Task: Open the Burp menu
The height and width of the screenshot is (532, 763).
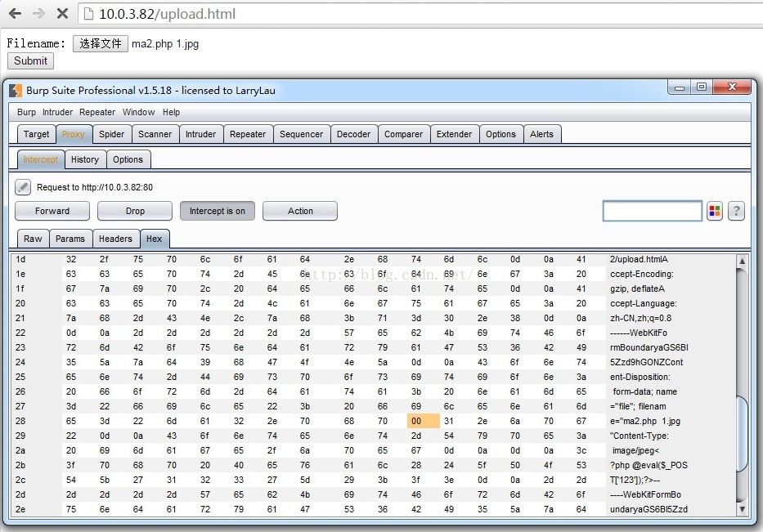Action: pyautogui.click(x=26, y=112)
